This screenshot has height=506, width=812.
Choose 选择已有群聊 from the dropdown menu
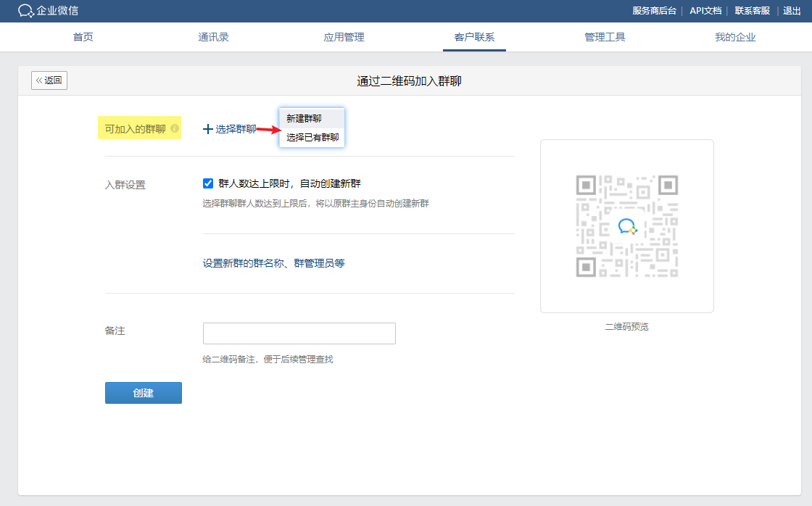pos(312,137)
